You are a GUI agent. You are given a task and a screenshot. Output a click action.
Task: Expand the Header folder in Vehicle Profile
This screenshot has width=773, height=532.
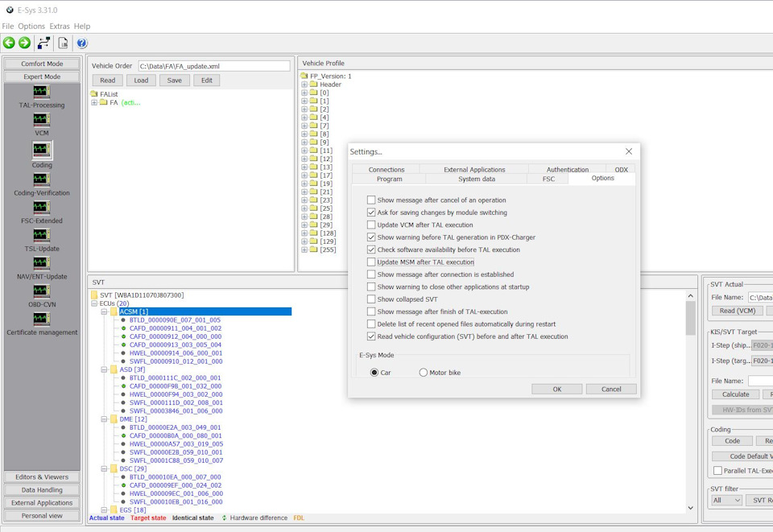[x=304, y=85]
